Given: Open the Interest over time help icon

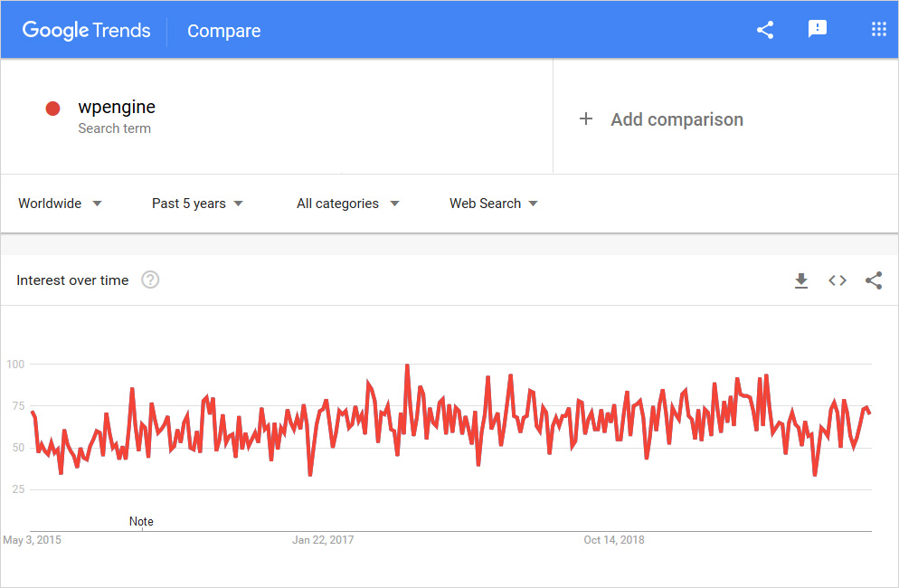Looking at the screenshot, I should [x=150, y=280].
